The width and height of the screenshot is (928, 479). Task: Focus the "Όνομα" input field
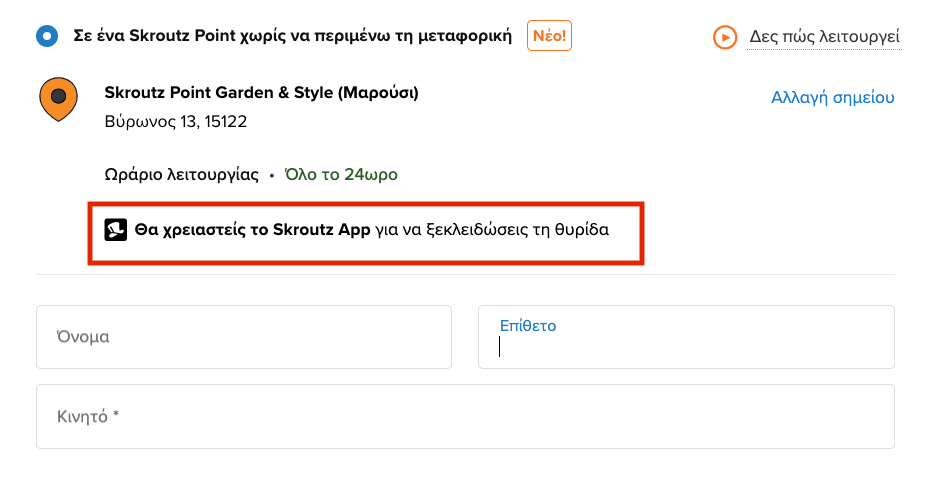(243, 337)
